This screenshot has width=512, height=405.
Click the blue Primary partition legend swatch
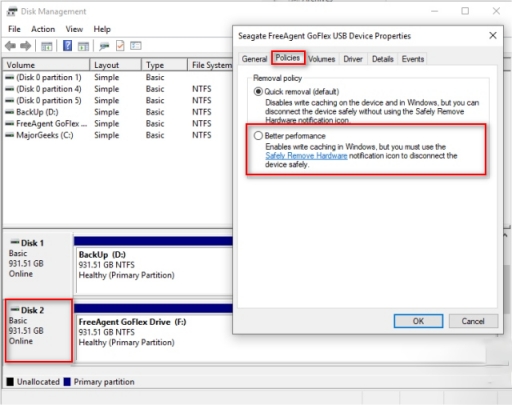[x=67, y=382]
